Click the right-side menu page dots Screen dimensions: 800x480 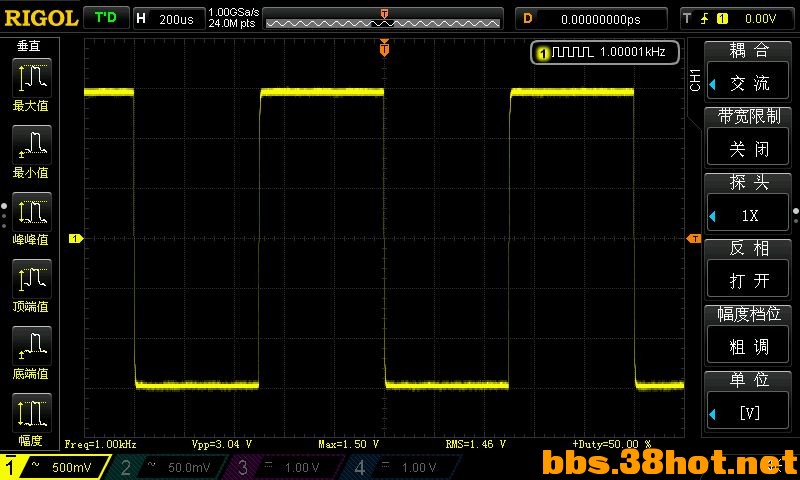[795, 215]
